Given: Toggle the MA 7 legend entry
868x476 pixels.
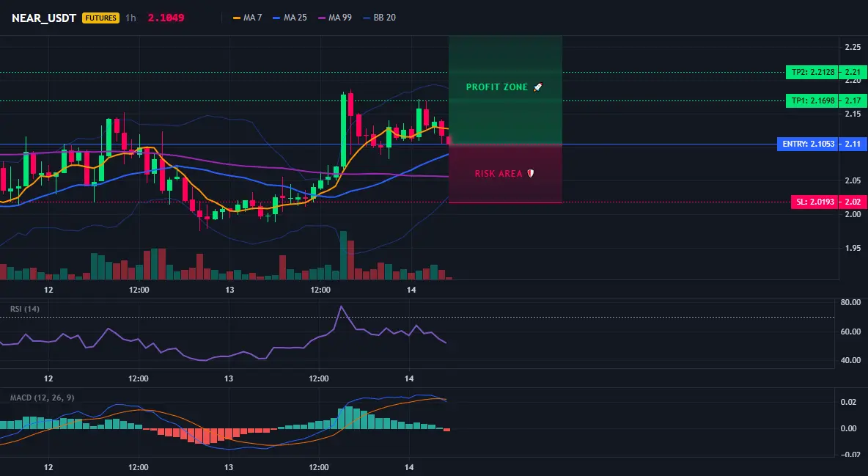Looking at the screenshot, I should pyautogui.click(x=248, y=18).
